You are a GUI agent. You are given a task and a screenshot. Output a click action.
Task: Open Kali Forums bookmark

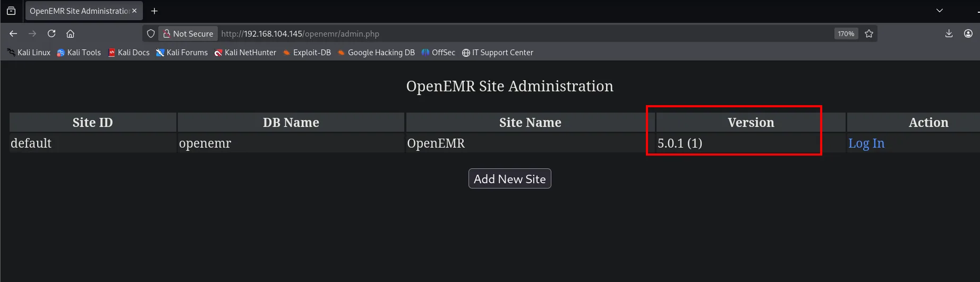click(182, 53)
